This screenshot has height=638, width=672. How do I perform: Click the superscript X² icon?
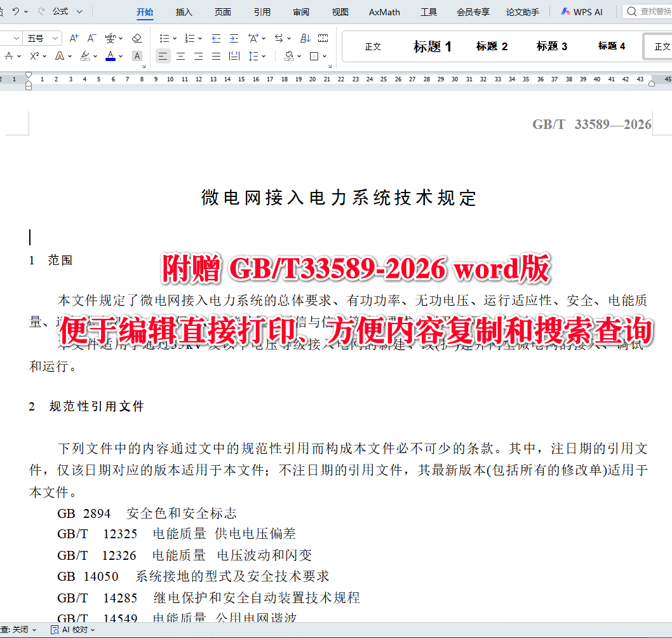(x=34, y=56)
